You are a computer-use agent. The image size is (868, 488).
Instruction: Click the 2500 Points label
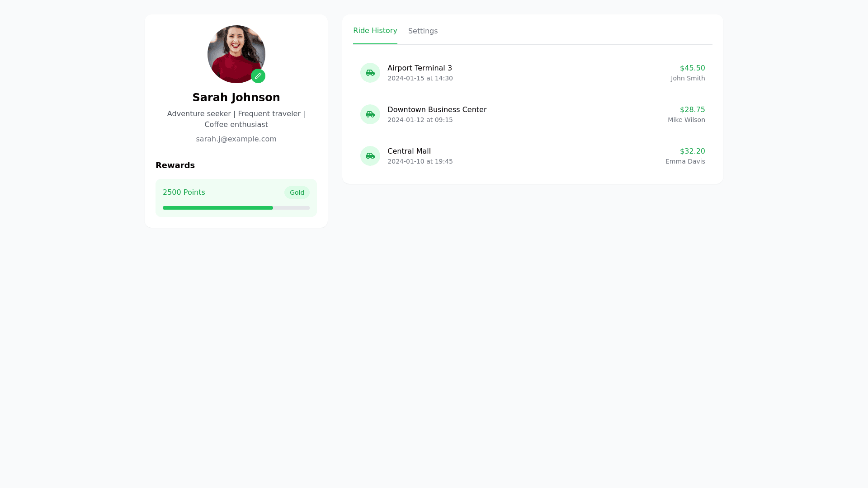184,192
